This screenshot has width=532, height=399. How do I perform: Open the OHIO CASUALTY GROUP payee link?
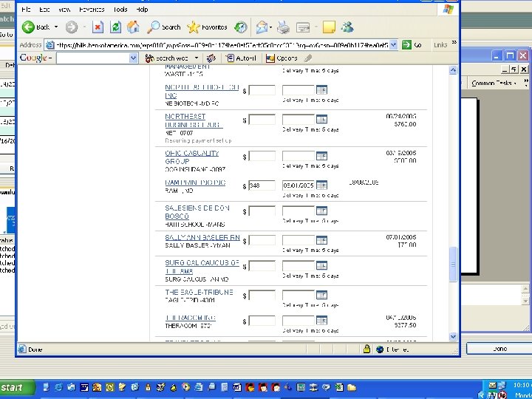click(x=191, y=157)
